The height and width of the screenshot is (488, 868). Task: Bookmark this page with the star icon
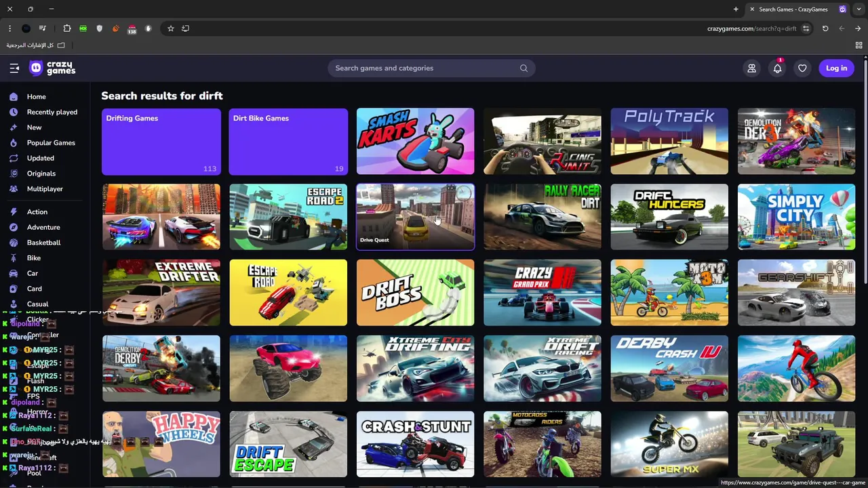click(x=171, y=28)
